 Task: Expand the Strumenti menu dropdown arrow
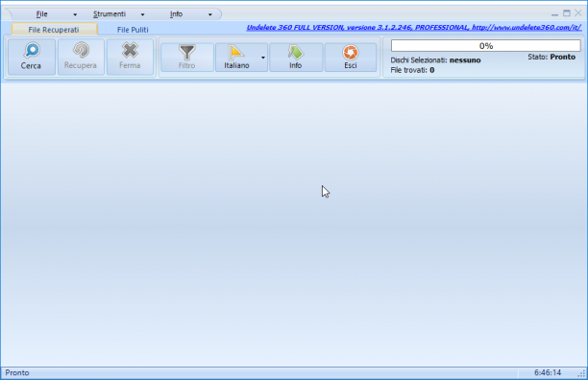142,14
